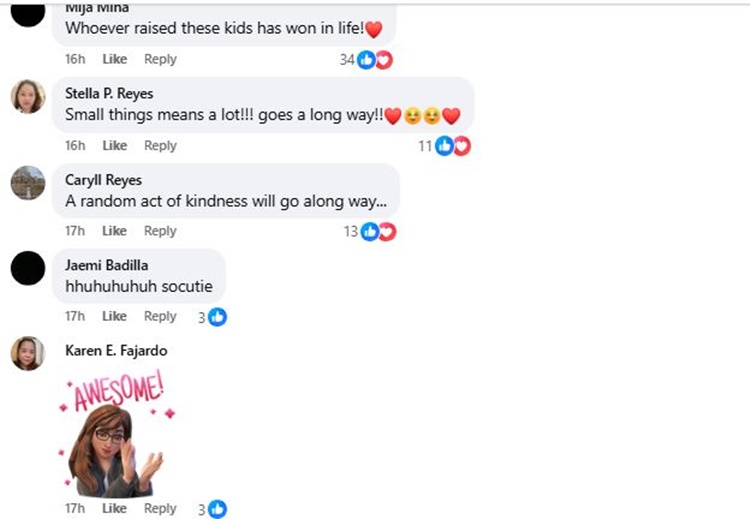Like Stella P. Reyes' comment
Image resolution: width=750 pixels, height=519 pixels.
point(115,145)
